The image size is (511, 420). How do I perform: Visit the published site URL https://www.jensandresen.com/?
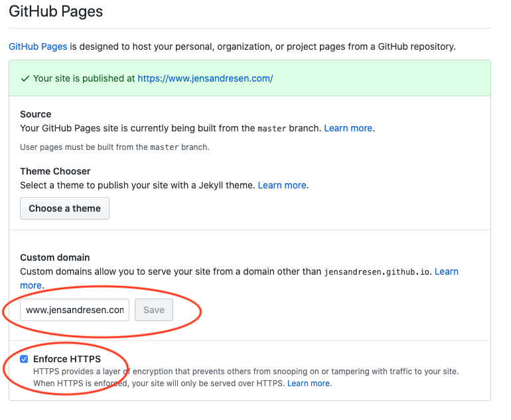[x=205, y=78]
